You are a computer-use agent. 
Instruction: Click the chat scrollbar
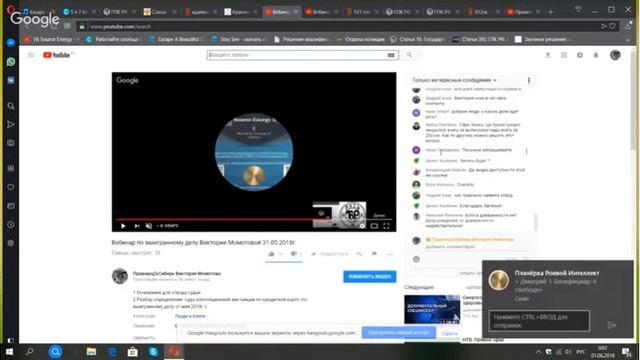pos(535,222)
